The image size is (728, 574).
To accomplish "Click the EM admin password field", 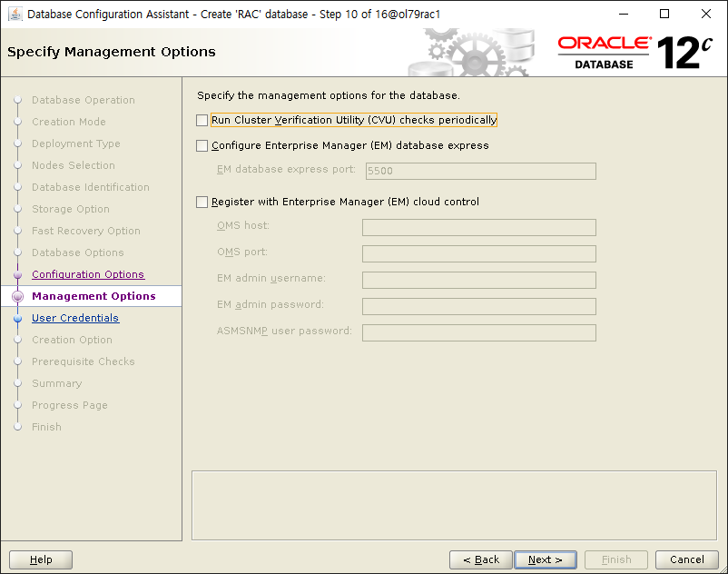I will pyautogui.click(x=479, y=306).
